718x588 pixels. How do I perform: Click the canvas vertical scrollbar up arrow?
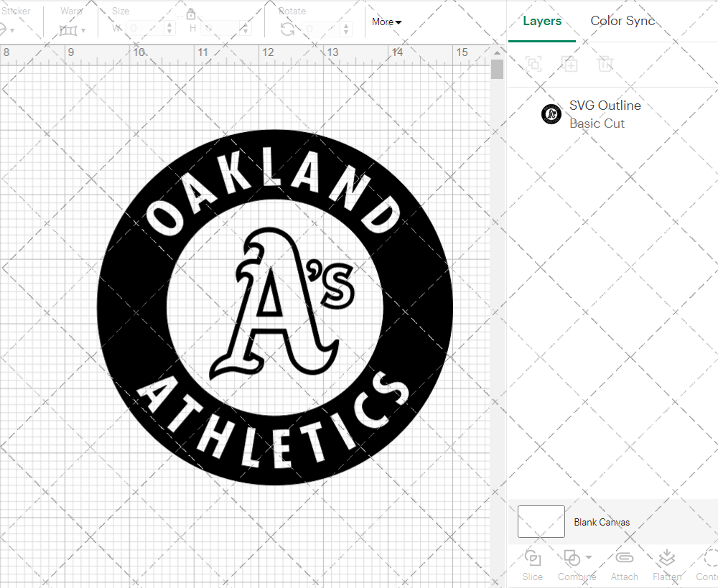(x=497, y=52)
